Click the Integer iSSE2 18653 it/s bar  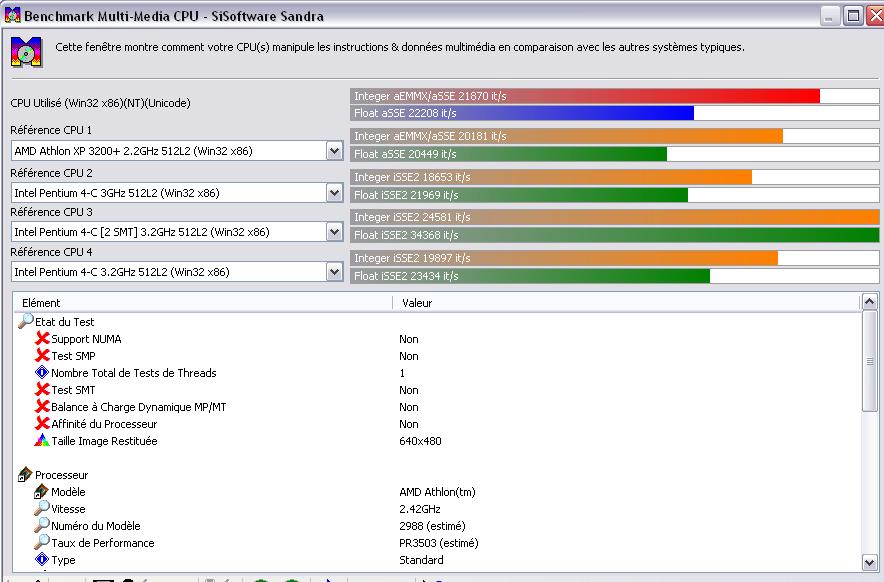pos(551,177)
